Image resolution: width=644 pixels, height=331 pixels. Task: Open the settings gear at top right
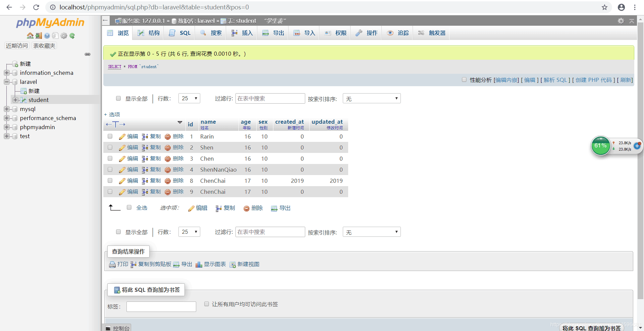[x=621, y=21]
